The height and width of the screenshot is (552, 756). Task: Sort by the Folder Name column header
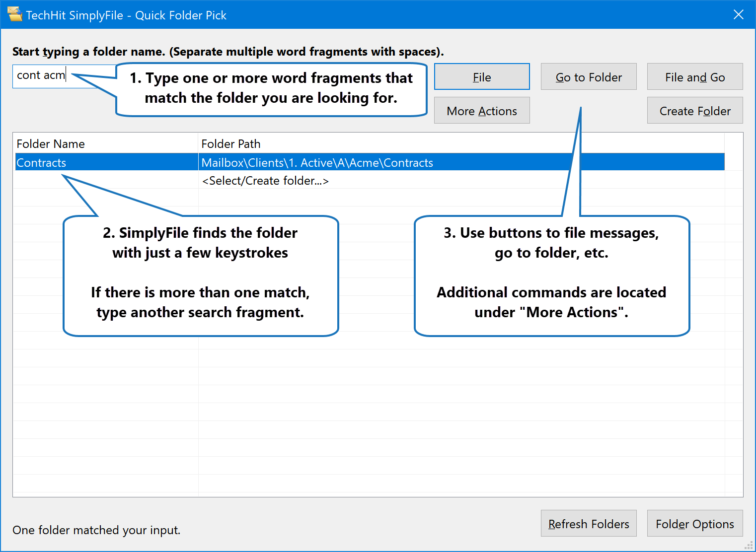click(106, 144)
